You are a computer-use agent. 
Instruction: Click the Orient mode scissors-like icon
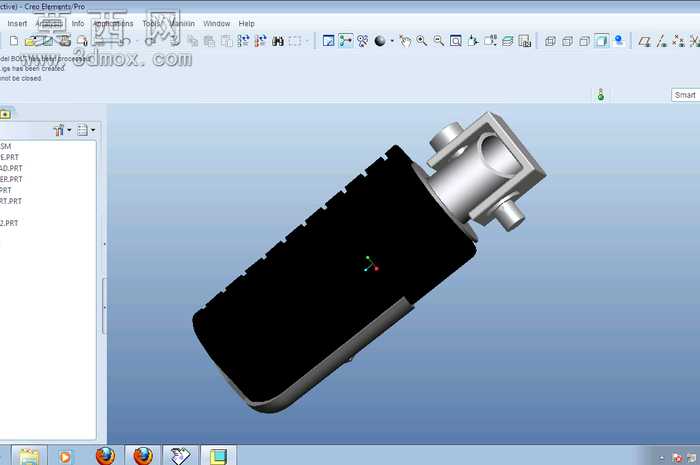362,41
